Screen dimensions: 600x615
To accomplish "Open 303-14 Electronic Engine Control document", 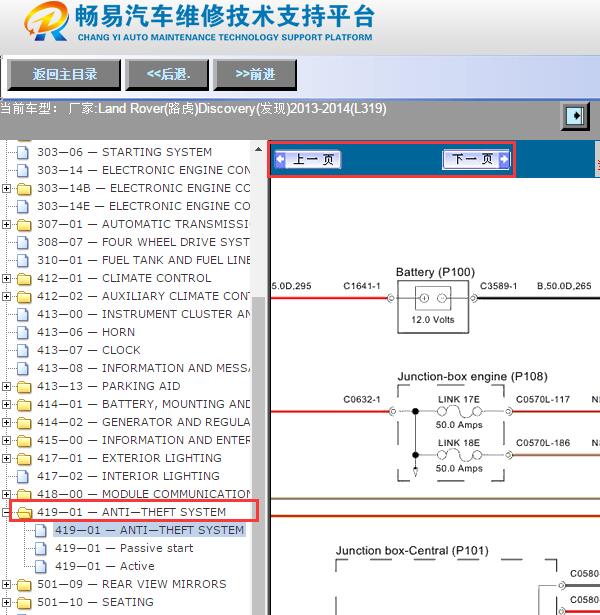I will click(144, 170).
